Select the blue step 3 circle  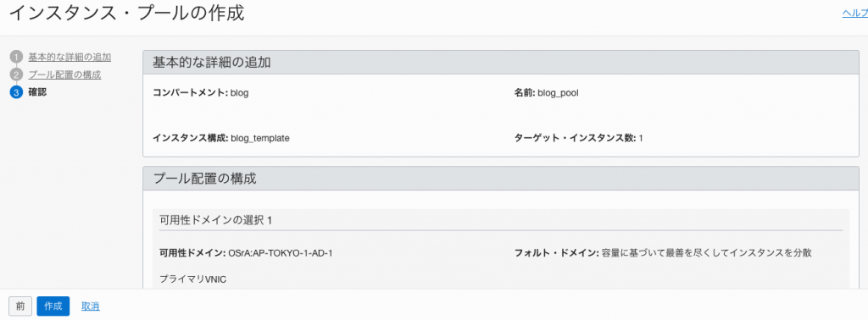16,92
